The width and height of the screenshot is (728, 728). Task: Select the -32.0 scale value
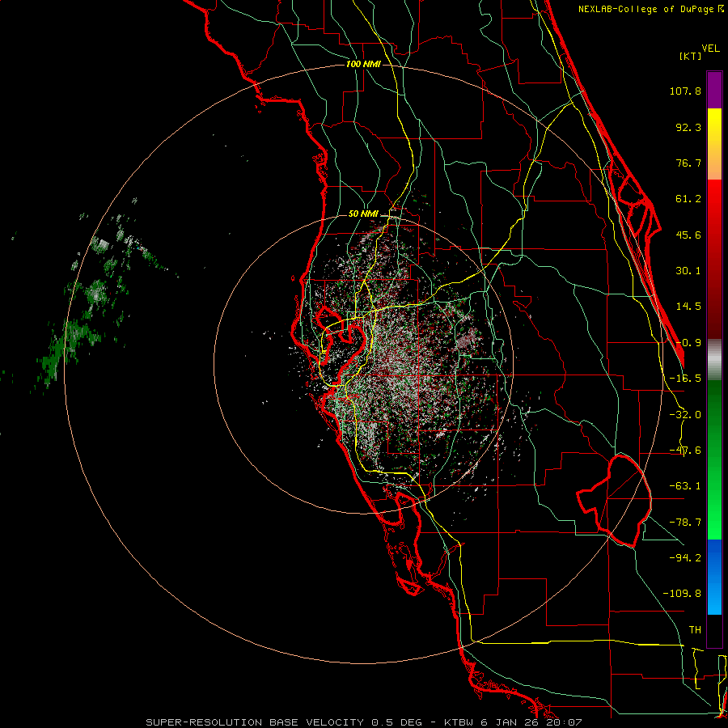pos(685,415)
